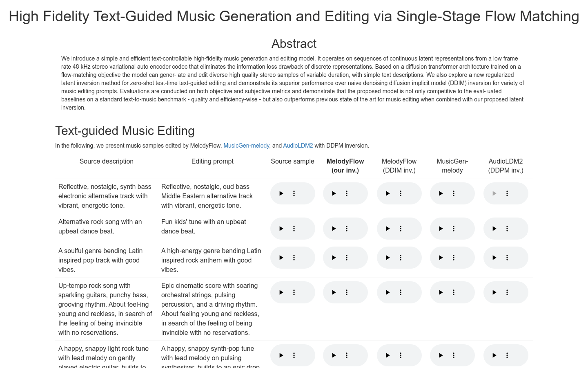
Task: Play Latin rock anthem MelodyFlow DDIM sample
Action: (388, 258)
